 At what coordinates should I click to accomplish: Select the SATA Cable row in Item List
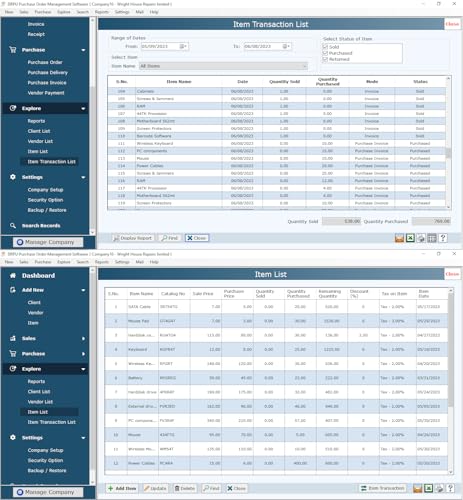coord(277,307)
